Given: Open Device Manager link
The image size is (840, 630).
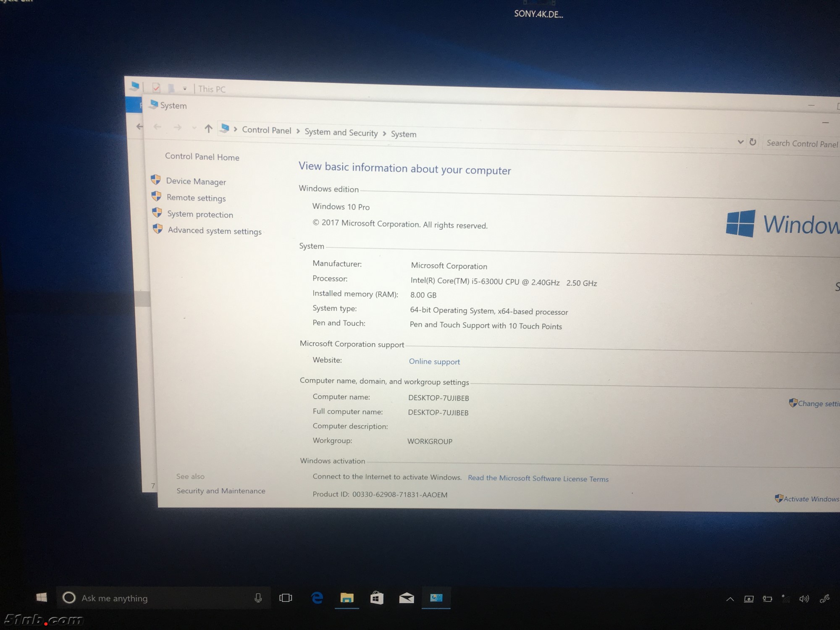Looking at the screenshot, I should coord(196,181).
